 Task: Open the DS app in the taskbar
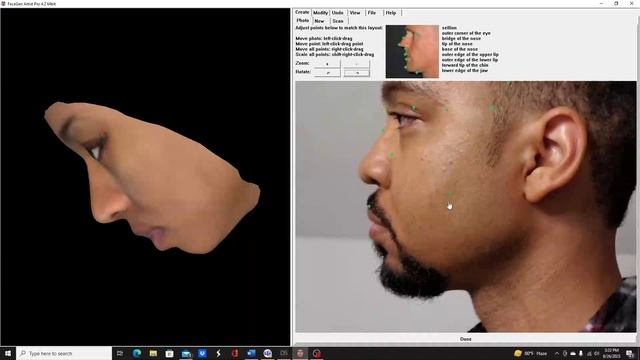[284, 353]
